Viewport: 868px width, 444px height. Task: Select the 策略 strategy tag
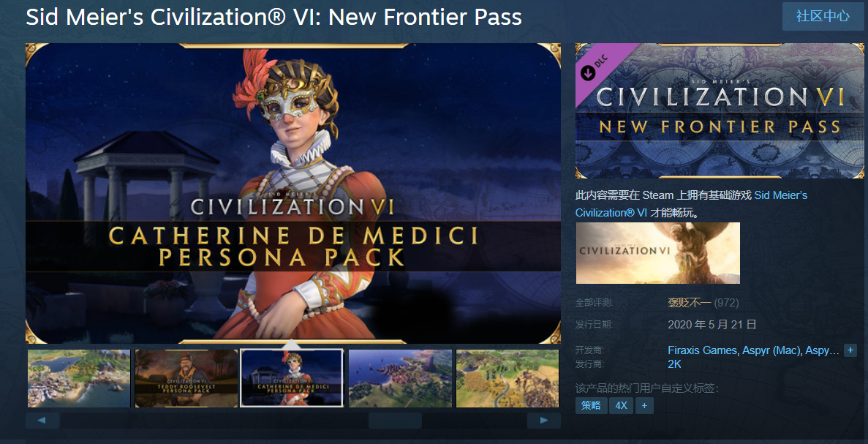tap(591, 406)
